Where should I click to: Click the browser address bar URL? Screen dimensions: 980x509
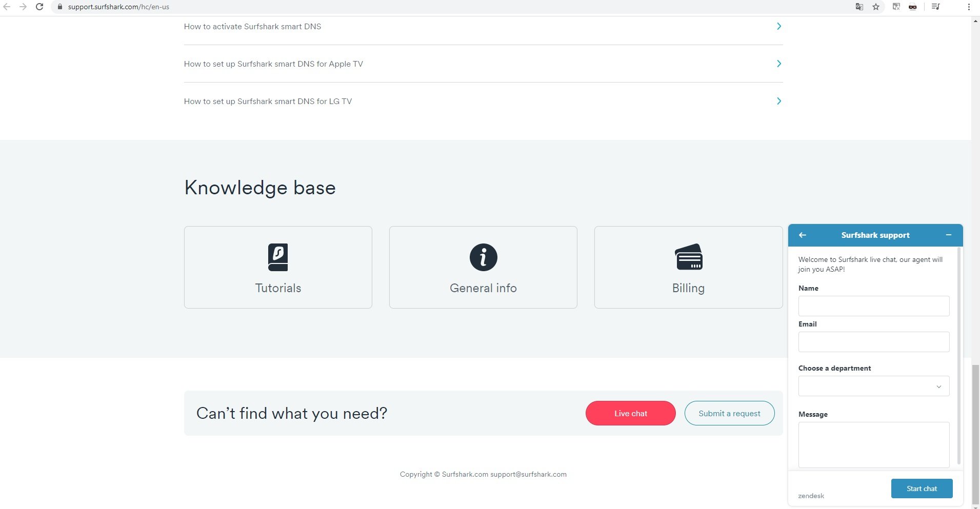118,7
